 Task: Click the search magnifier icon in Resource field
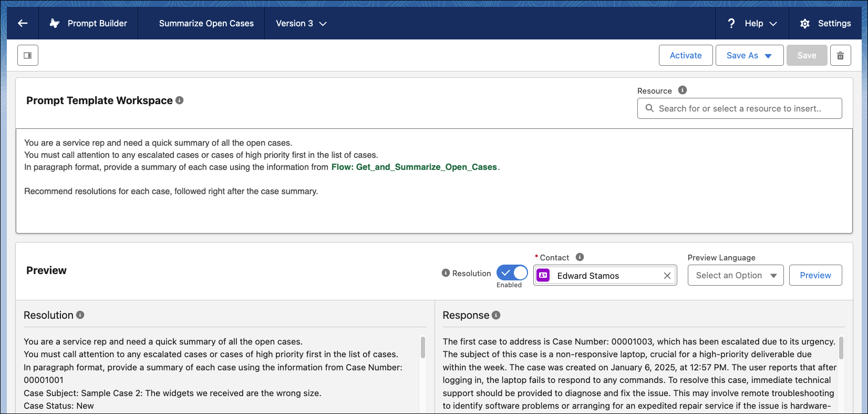[x=649, y=108]
